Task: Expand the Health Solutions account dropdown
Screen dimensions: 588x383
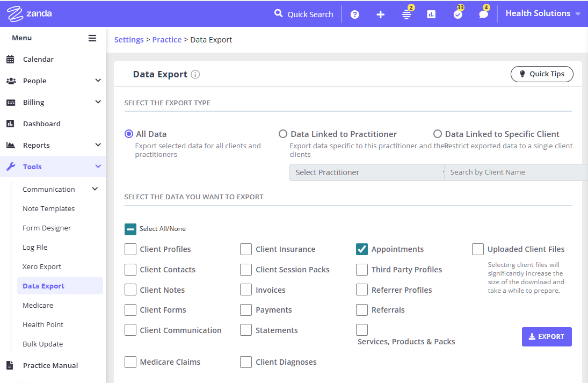Action: tap(543, 13)
